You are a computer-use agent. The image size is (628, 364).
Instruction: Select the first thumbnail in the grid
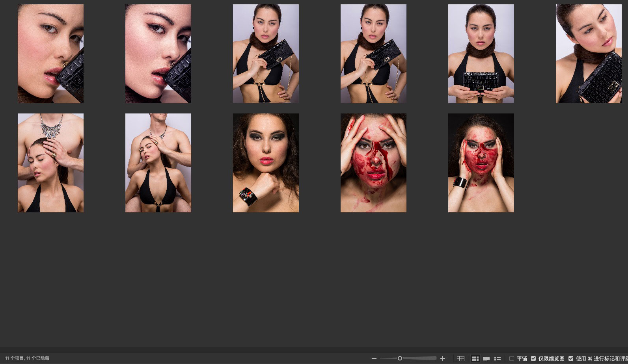click(50, 54)
